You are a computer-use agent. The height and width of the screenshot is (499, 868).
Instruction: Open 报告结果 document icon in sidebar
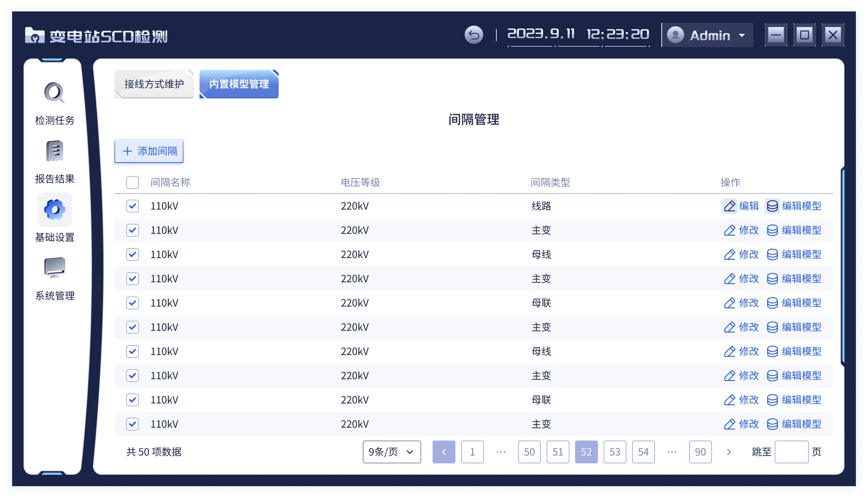tap(55, 151)
